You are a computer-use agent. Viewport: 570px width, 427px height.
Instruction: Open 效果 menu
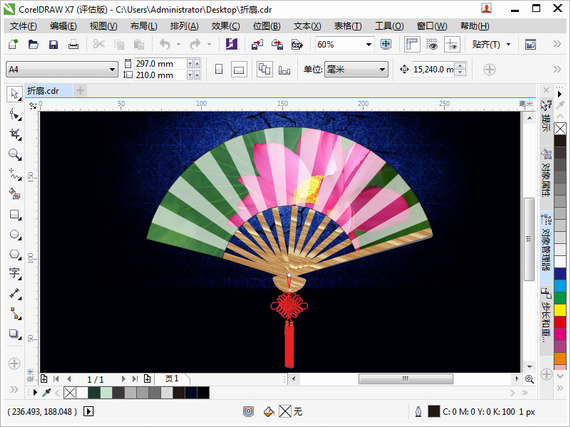coord(226,26)
